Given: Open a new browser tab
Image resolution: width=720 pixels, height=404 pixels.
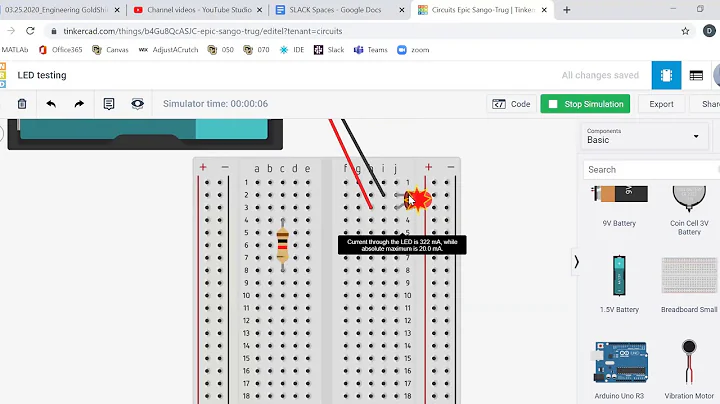Looking at the screenshot, I should (567, 10).
